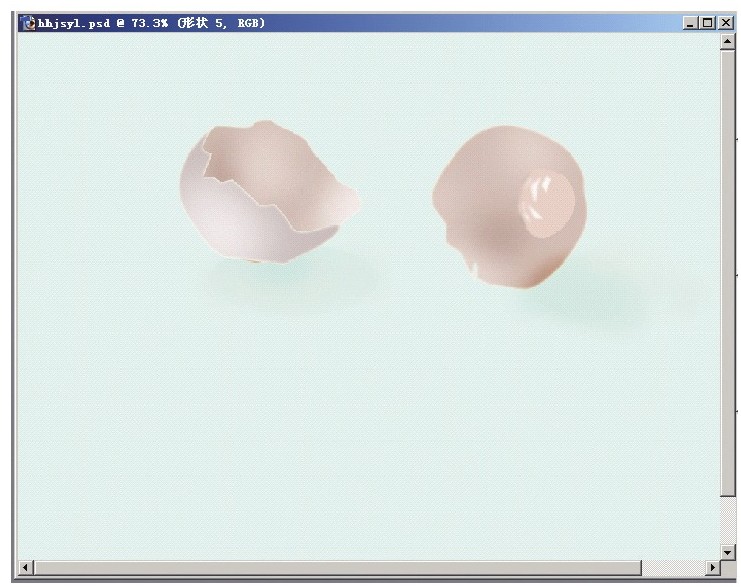The image size is (741, 587).
Task: Click the Photoshop document icon in title bar
Action: [29, 23]
